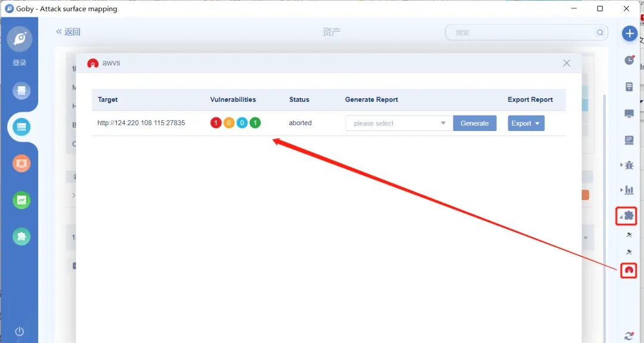Click the orange medium-severity count badge
644x343 pixels.
tap(229, 123)
